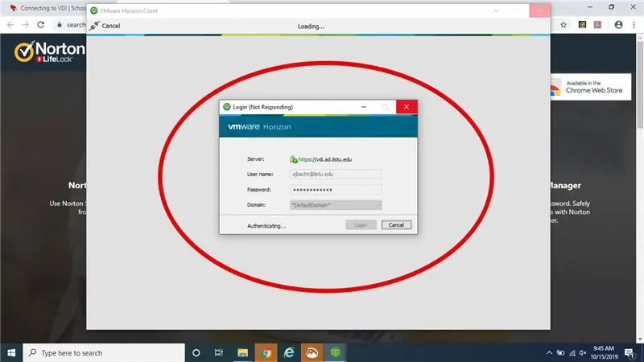The width and height of the screenshot is (644, 362).
Task: Click the Type here to search box
Action: pos(104,352)
